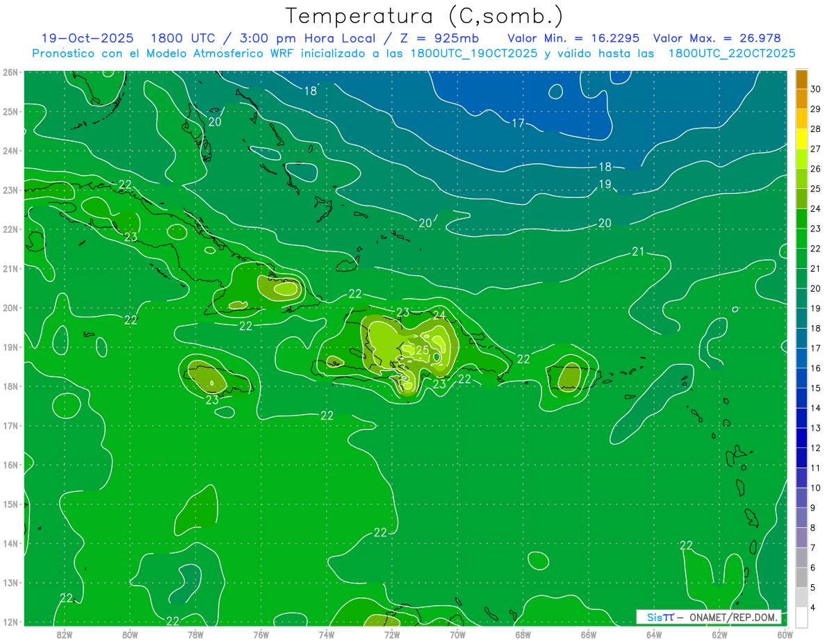Click the color bar segment between 19 and 20
This screenshot has width=834, height=644.
coord(801,298)
